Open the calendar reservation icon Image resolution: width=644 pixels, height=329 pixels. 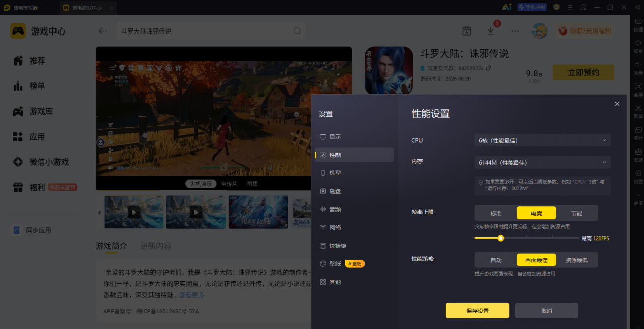coord(467,31)
